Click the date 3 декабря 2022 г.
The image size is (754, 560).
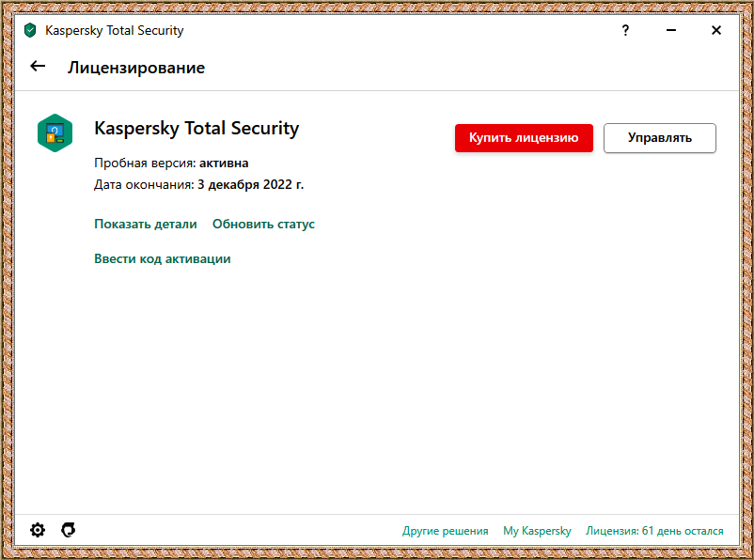coord(250,184)
